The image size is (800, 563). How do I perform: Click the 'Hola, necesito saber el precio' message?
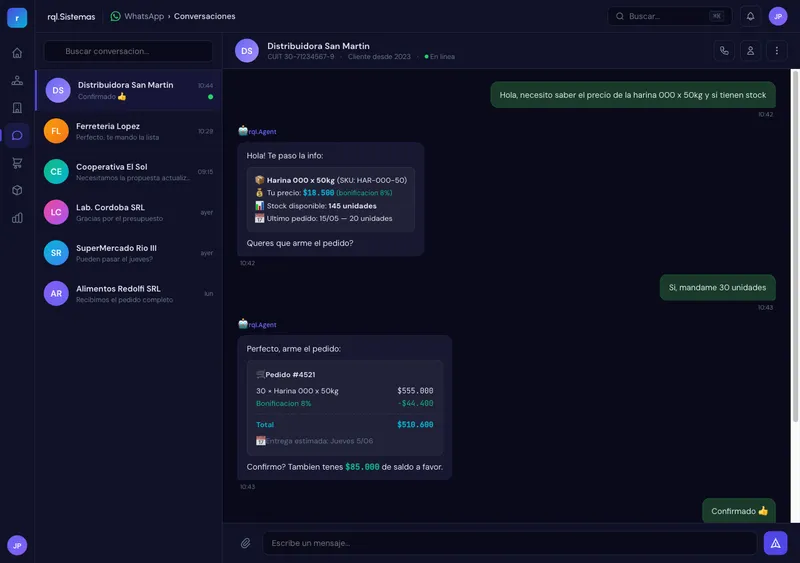pos(633,95)
